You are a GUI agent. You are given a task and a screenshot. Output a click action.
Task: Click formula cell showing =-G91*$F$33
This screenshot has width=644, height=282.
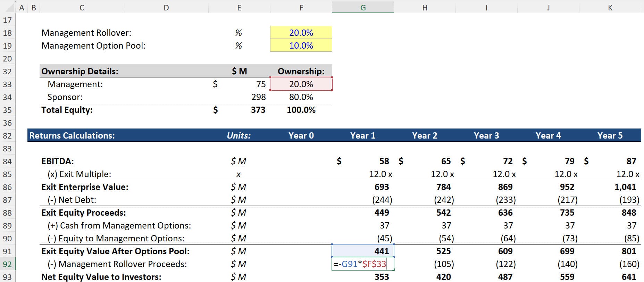[363, 264]
